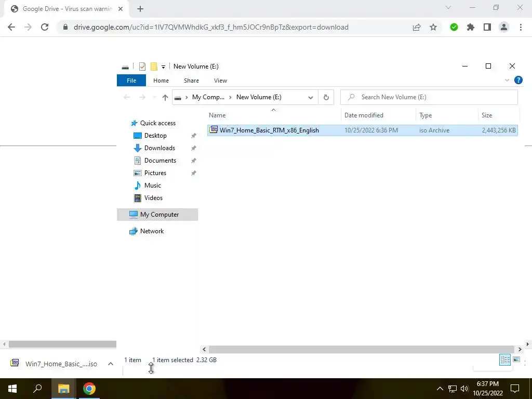Unpin Downloads using its pin icon
The height and width of the screenshot is (399, 532).
pos(193,148)
